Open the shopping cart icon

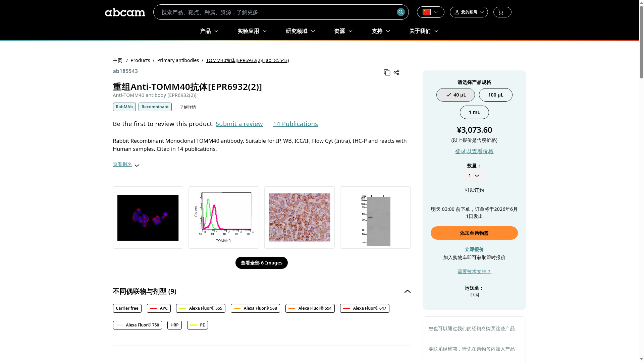tap(502, 12)
